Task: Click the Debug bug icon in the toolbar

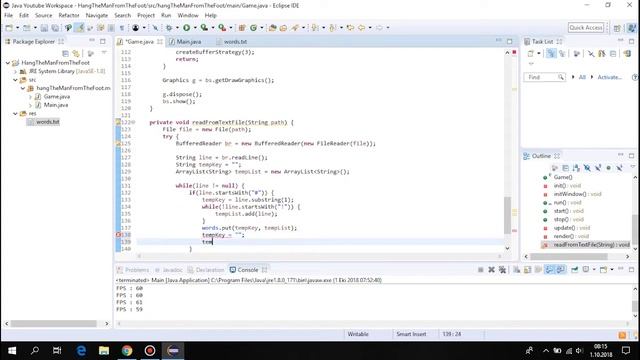Action: [x=169, y=28]
